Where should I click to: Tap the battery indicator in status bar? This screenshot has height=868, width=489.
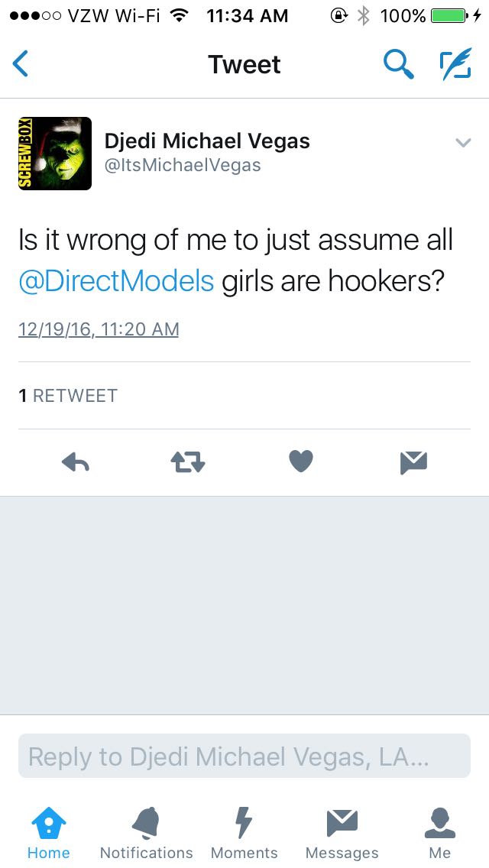(x=449, y=15)
